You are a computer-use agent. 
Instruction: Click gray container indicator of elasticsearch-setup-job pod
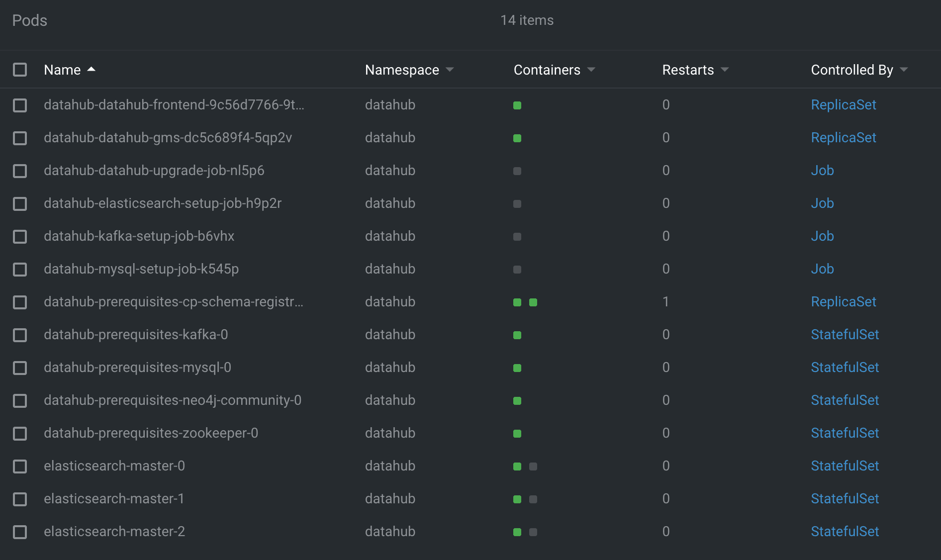coord(517,203)
